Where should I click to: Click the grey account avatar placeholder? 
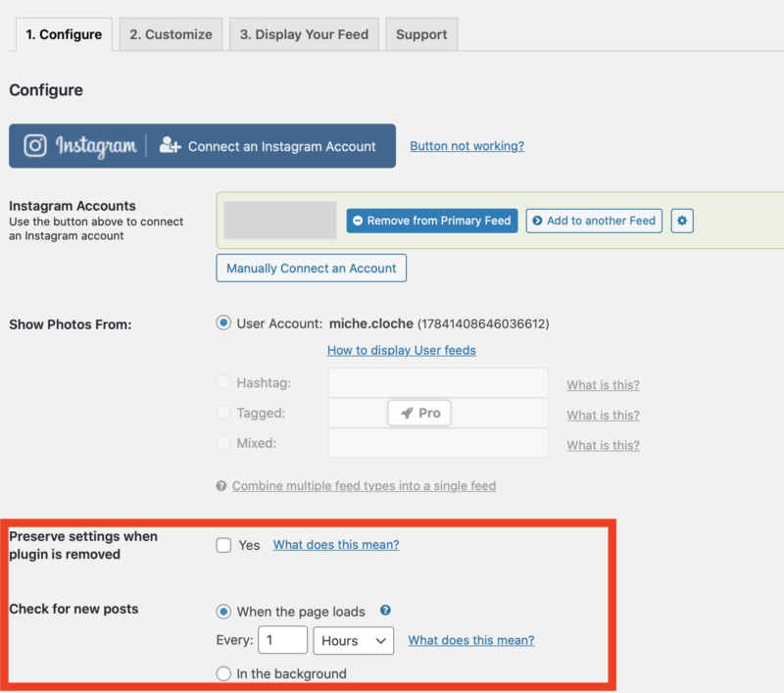280,221
